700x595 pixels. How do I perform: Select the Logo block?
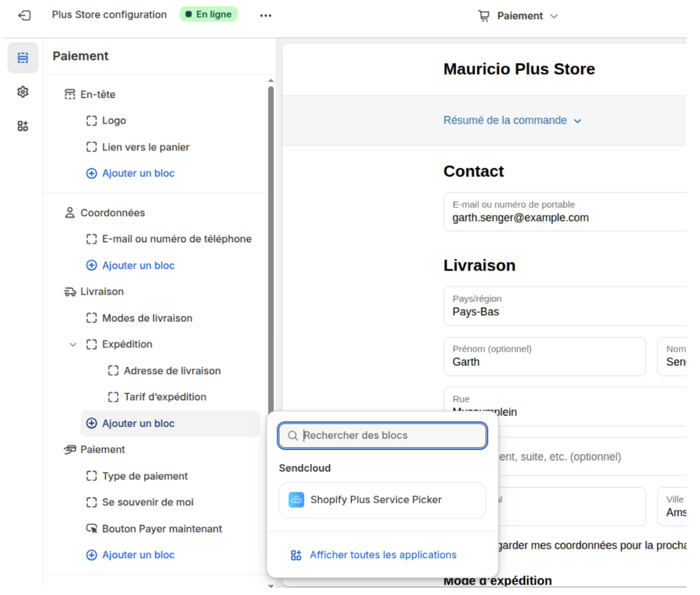tap(114, 121)
